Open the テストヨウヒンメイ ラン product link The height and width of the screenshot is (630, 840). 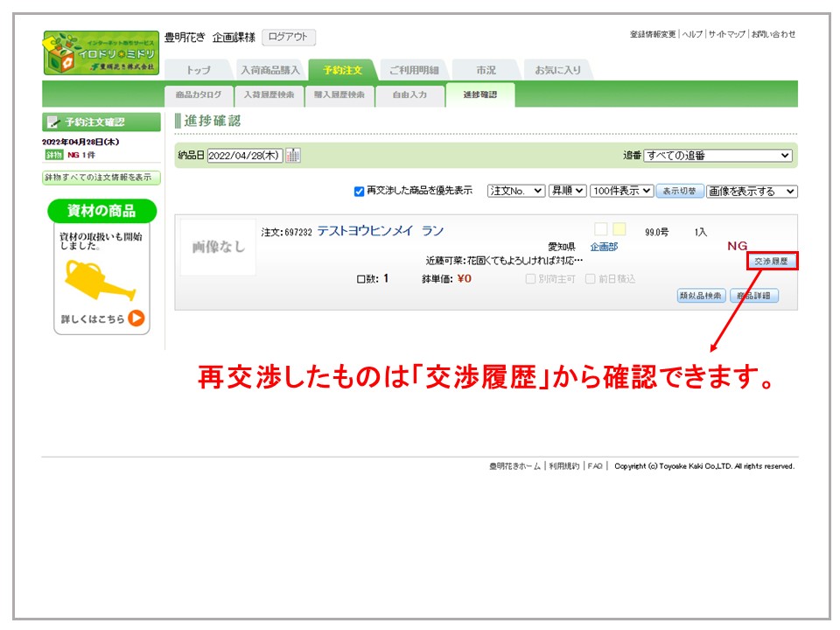pos(380,231)
